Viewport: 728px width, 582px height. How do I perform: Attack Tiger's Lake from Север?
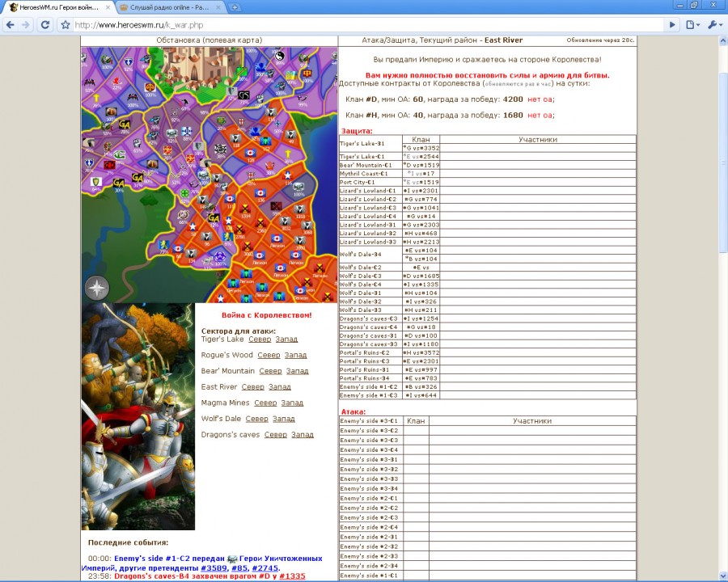point(260,339)
